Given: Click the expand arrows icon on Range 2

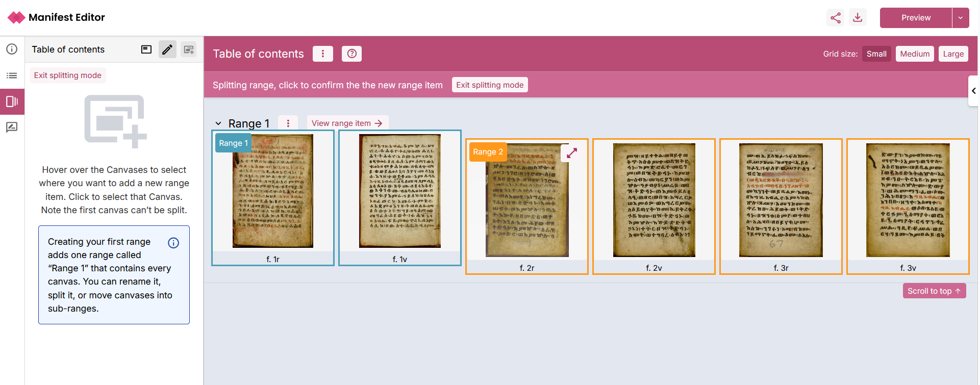Looking at the screenshot, I should coord(572,153).
